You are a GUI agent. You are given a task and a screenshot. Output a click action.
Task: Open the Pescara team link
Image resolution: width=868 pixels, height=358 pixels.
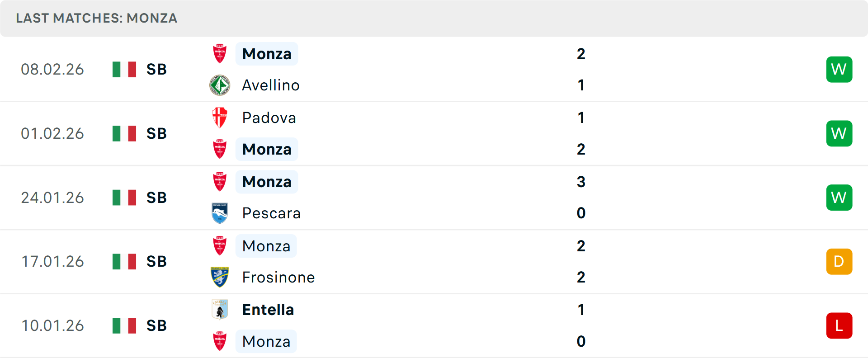point(271,213)
